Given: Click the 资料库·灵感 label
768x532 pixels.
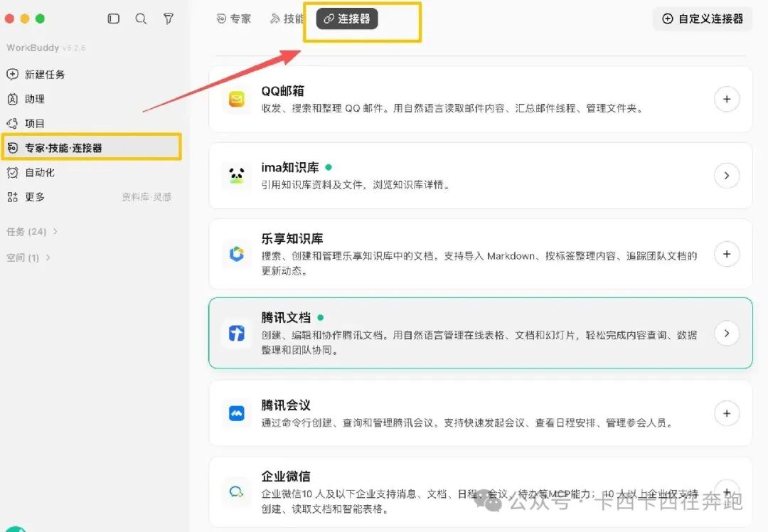Looking at the screenshot, I should [146, 197].
